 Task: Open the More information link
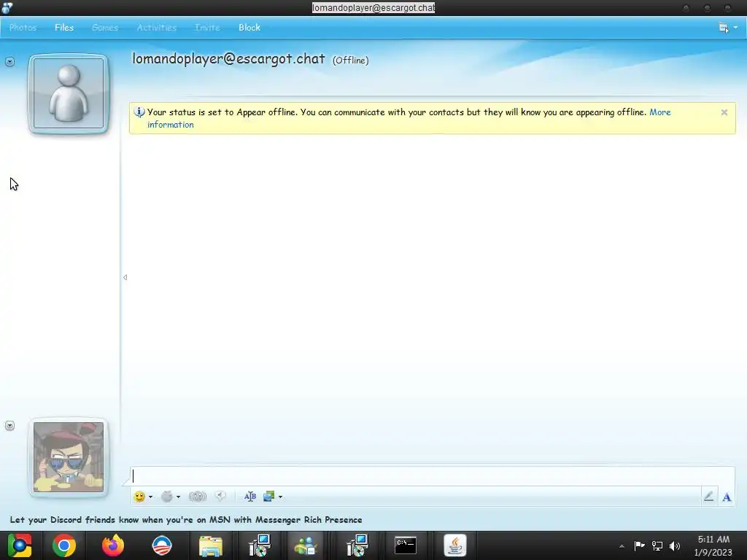click(x=409, y=118)
